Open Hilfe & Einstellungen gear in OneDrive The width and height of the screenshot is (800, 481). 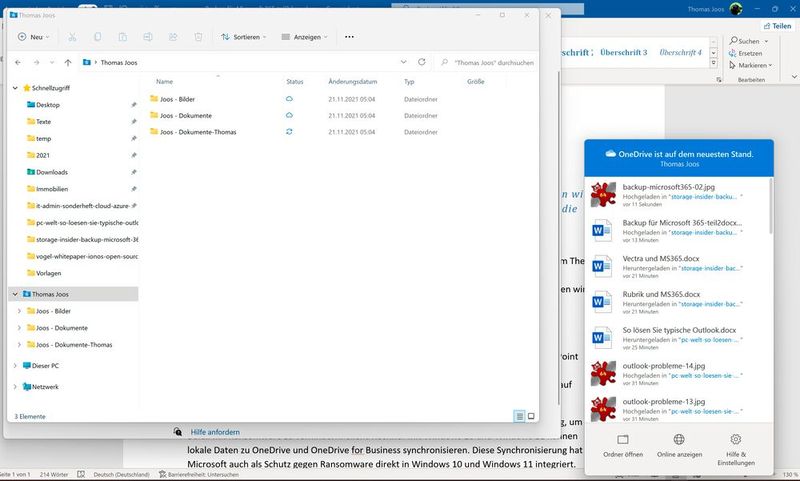pos(736,450)
